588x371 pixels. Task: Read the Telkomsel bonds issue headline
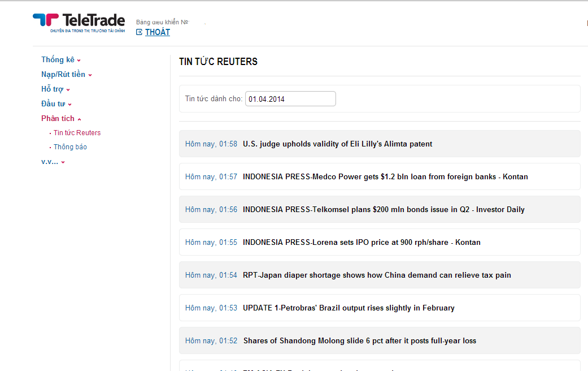384,210
